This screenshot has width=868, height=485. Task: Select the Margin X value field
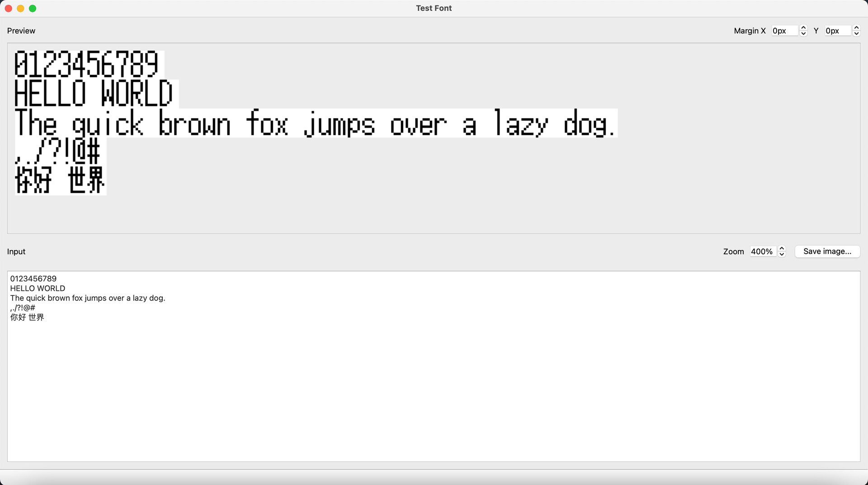784,30
